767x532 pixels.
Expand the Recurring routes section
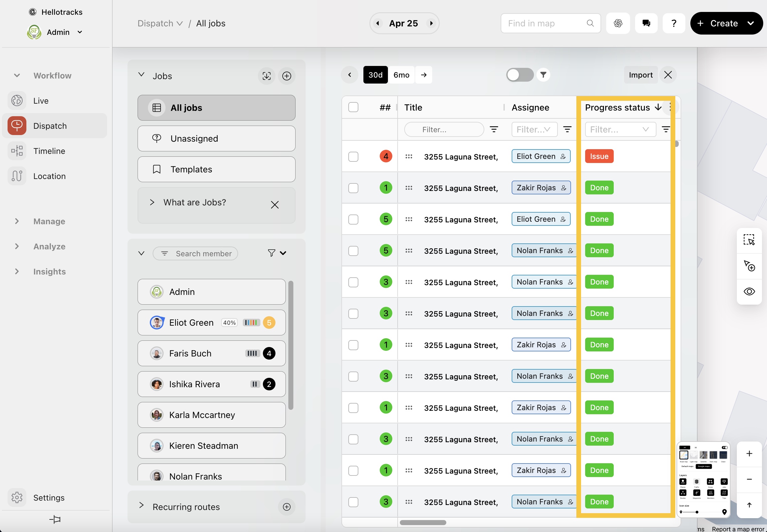[141, 506]
